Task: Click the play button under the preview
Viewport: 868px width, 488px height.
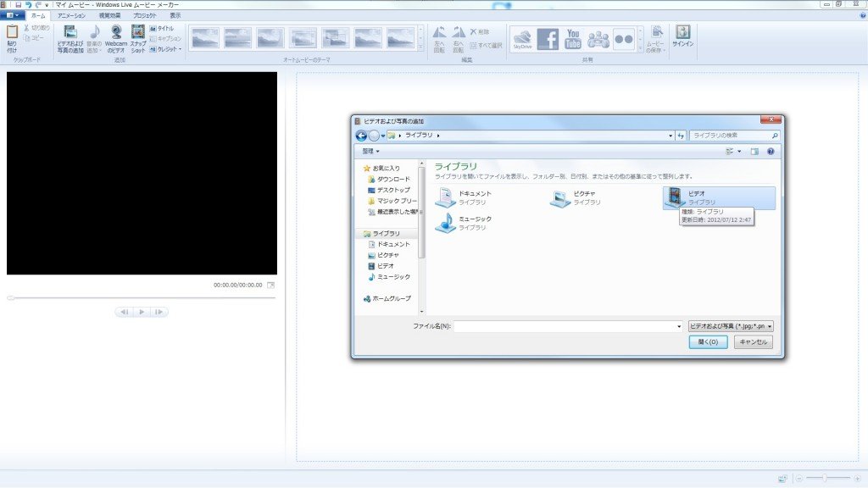Action: coord(142,312)
